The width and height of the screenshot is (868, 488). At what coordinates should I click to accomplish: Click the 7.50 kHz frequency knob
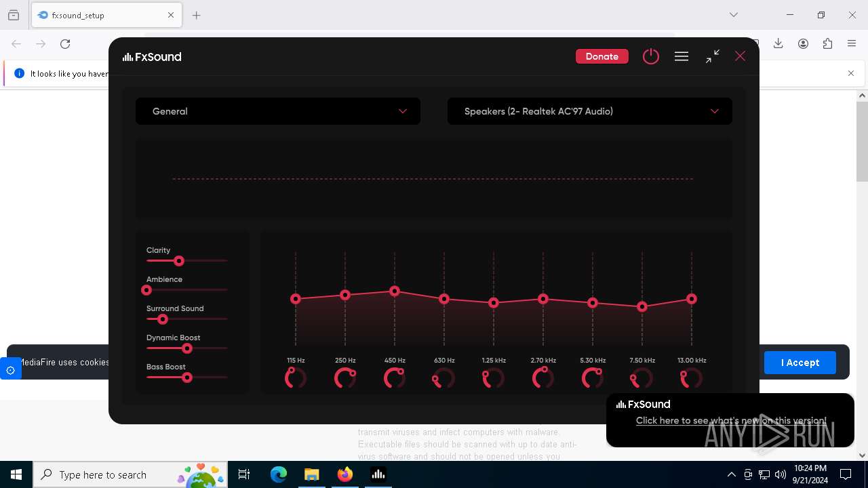(642, 378)
